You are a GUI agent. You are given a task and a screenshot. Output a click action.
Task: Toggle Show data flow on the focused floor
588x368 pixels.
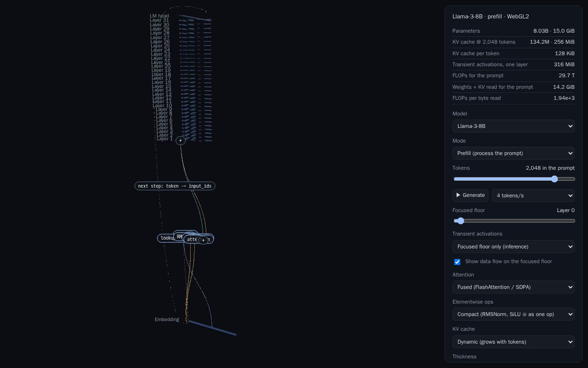[457, 262]
